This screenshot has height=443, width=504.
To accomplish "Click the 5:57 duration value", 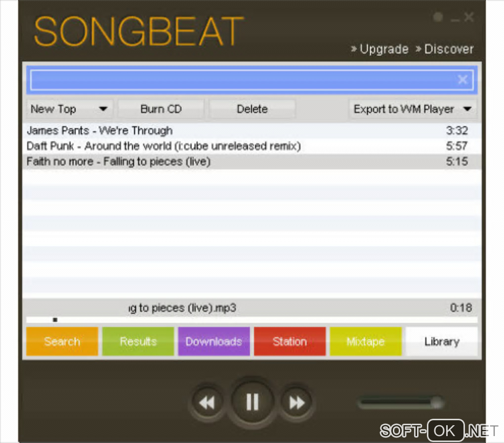I will tap(457, 146).
